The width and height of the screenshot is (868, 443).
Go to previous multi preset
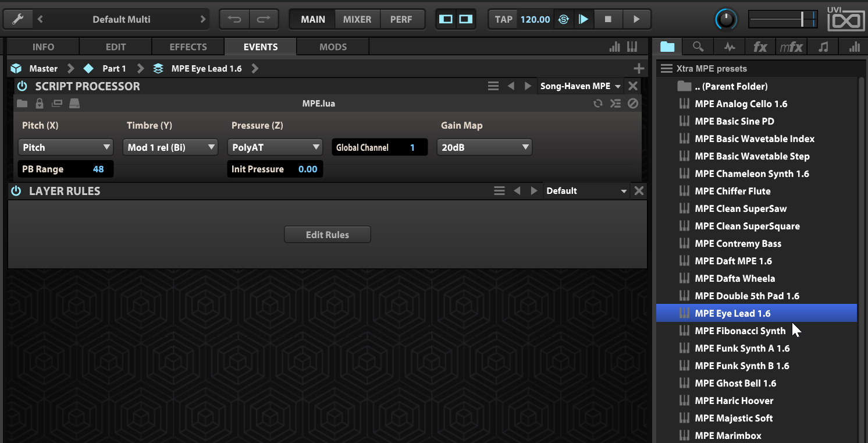[40, 19]
